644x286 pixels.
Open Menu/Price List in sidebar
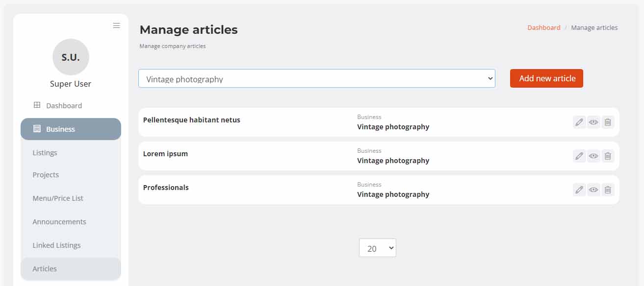click(x=58, y=198)
